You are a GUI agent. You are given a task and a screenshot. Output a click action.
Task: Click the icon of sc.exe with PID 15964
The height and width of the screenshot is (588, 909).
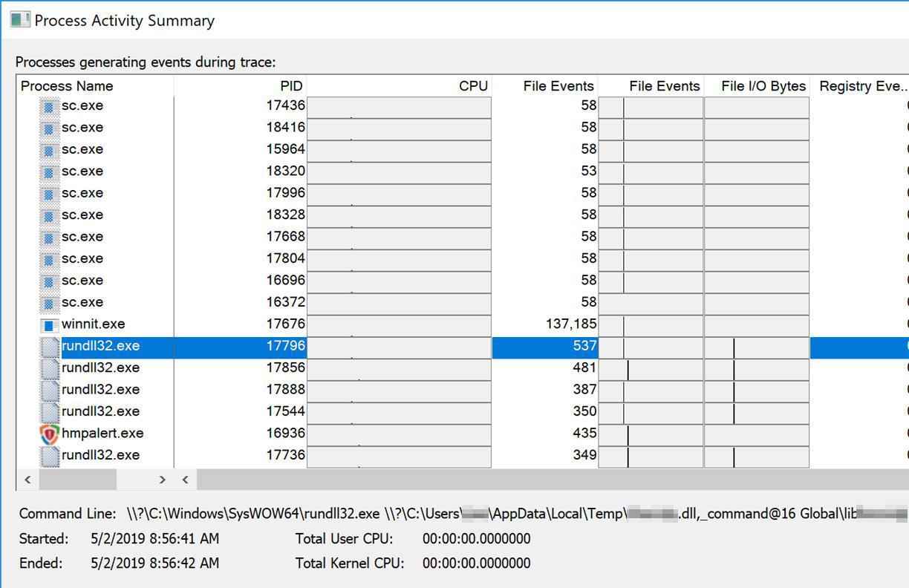point(49,150)
